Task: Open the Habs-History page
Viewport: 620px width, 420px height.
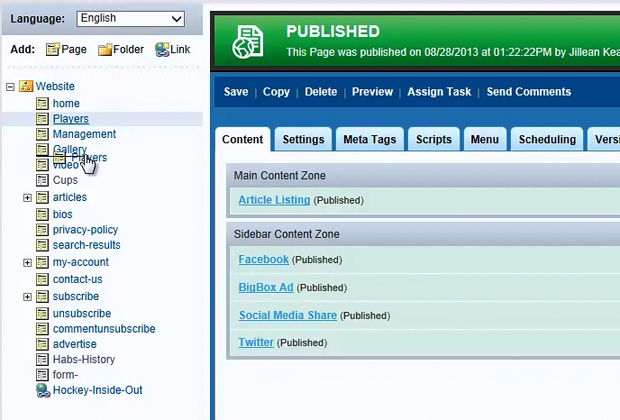Action: pos(84,359)
